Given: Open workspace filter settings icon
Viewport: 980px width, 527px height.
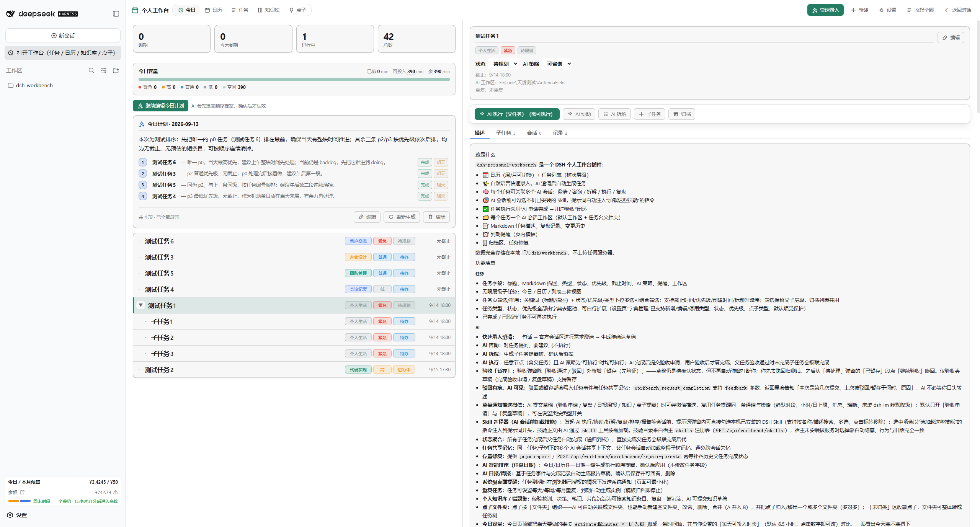Looking at the screenshot, I should (x=104, y=70).
